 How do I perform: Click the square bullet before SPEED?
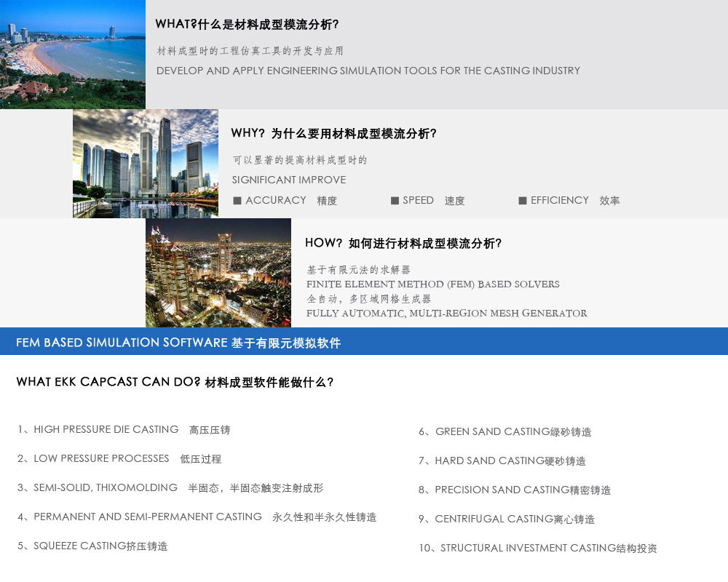click(x=395, y=201)
